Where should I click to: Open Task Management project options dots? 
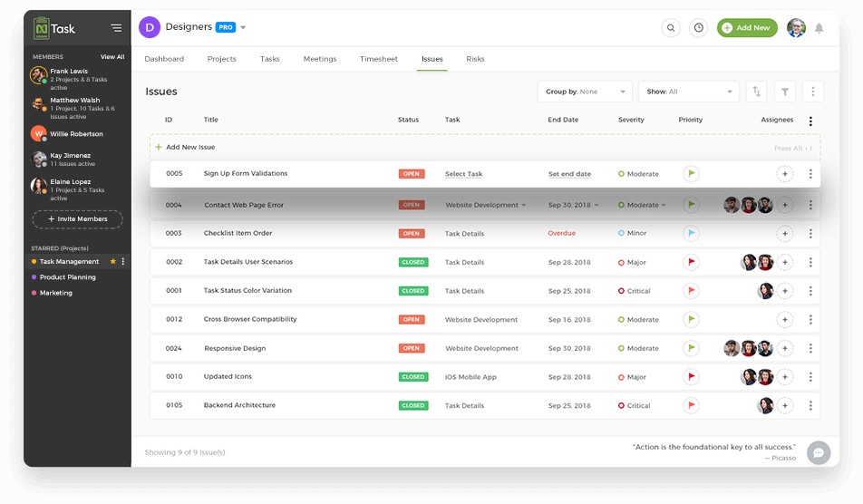click(123, 261)
